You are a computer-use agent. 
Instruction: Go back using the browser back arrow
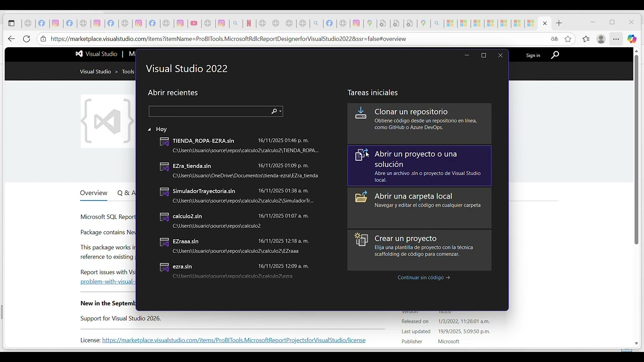12,39
